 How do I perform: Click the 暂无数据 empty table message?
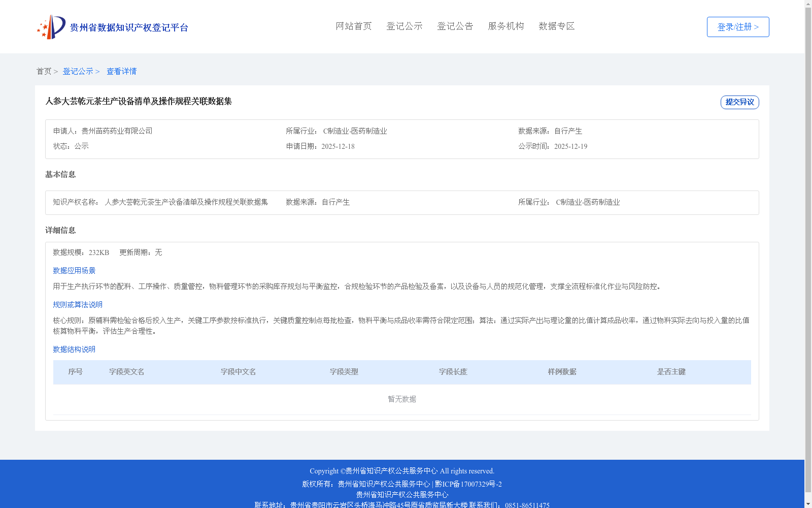pos(402,399)
